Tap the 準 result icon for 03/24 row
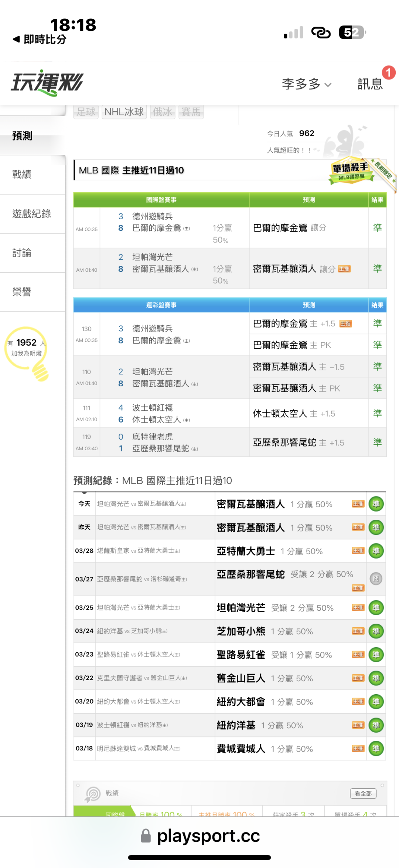This screenshot has width=399, height=868. (376, 631)
